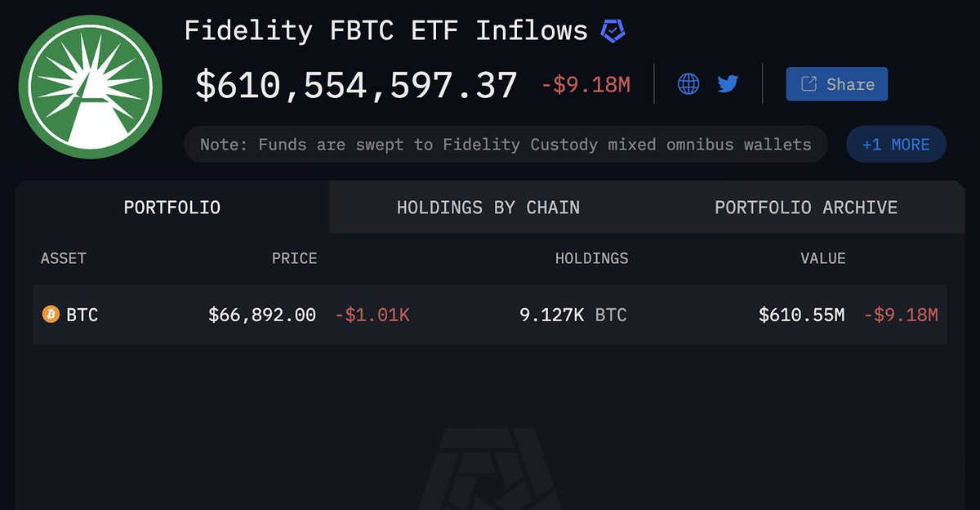Open the globe website icon
The image size is (980, 510).
[x=688, y=83]
